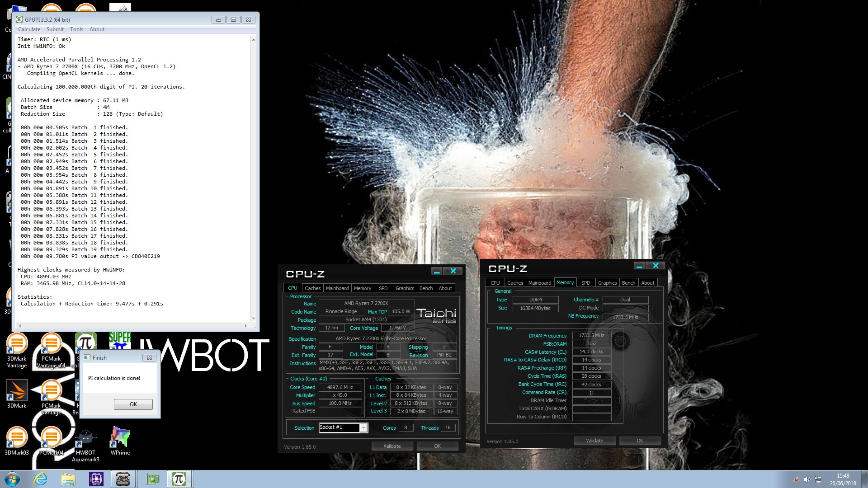Click the green circuit board taskbar icon
Screen dimensions: 868x488
tap(153, 479)
